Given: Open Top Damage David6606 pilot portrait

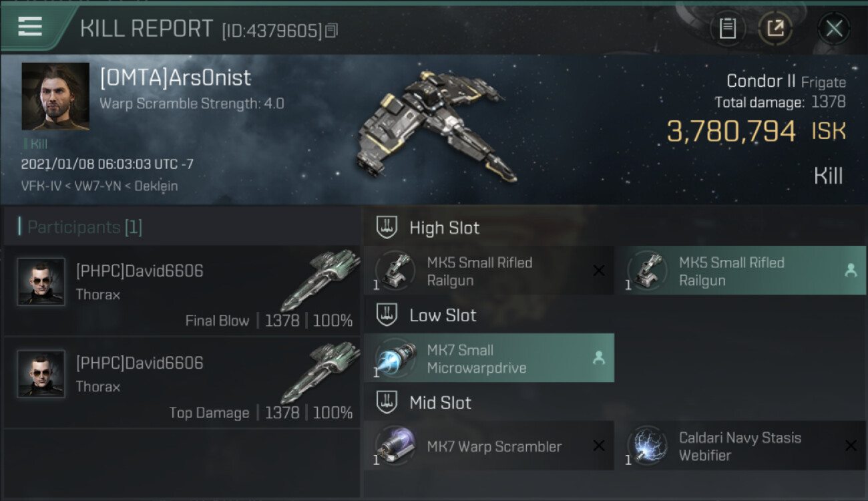Looking at the screenshot, I should click(41, 374).
